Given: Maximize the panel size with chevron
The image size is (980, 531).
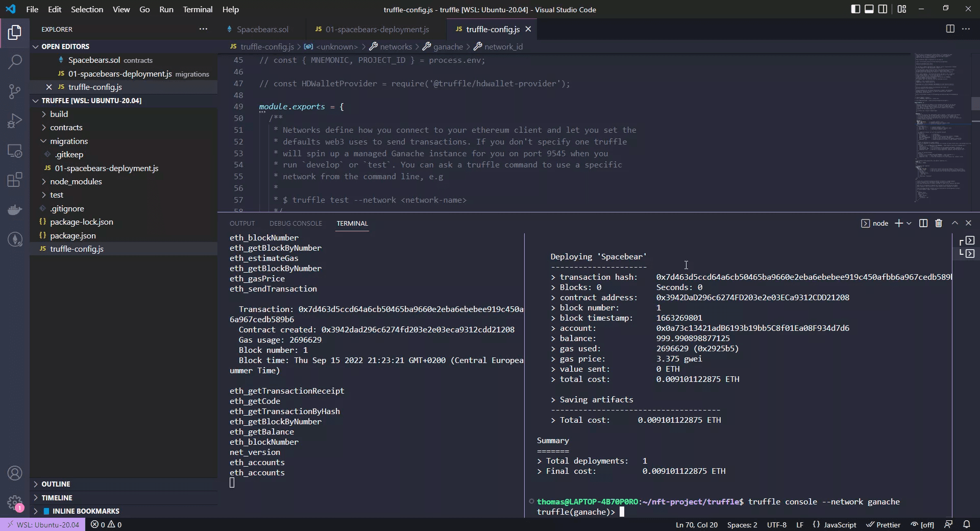Looking at the screenshot, I should point(954,223).
